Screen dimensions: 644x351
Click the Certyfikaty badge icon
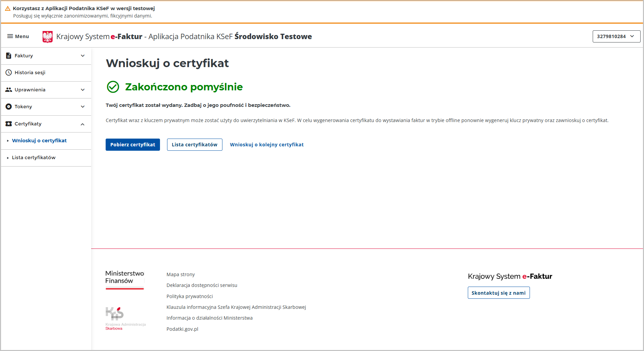(9, 124)
